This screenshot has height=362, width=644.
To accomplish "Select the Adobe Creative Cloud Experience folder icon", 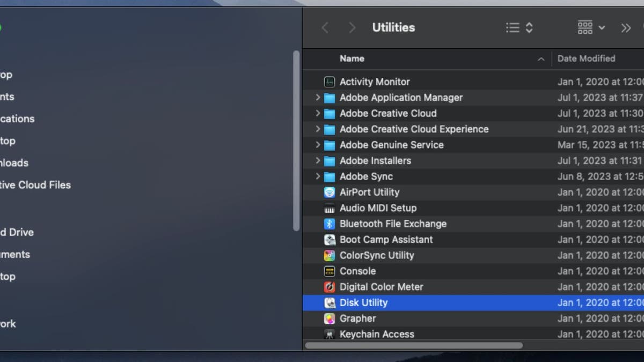I will tap(330, 130).
